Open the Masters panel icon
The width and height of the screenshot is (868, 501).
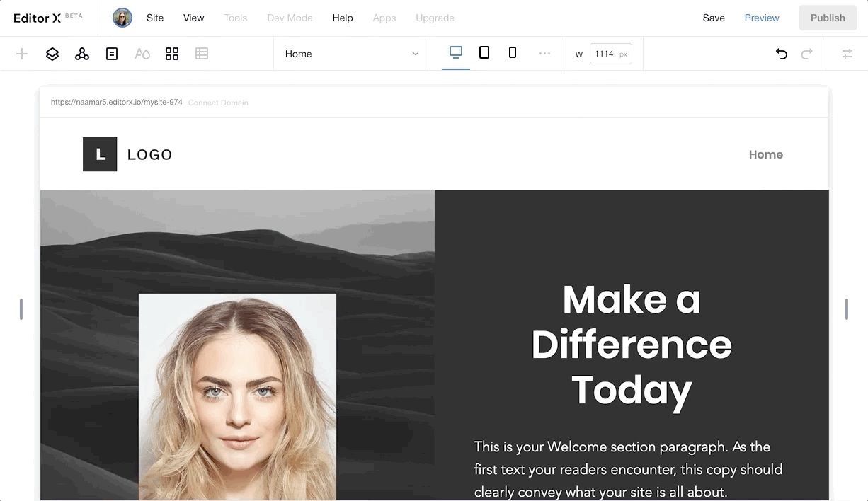click(x=82, y=54)
